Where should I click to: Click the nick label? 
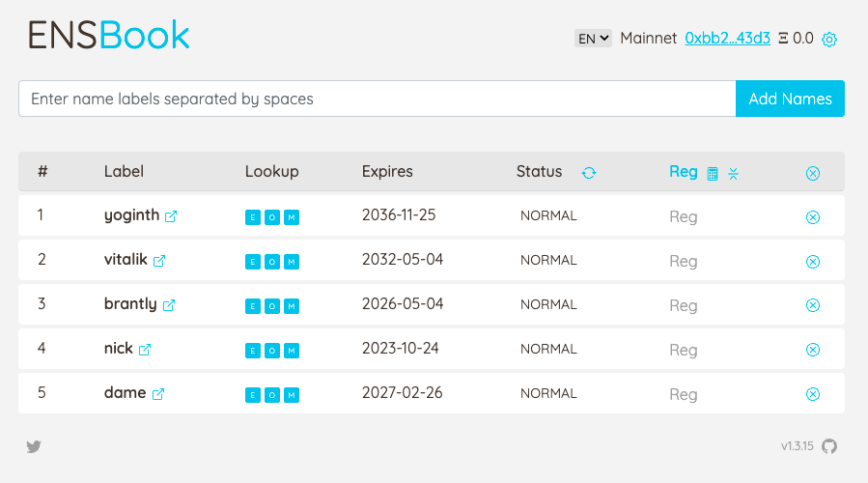[x=119, y=348]
